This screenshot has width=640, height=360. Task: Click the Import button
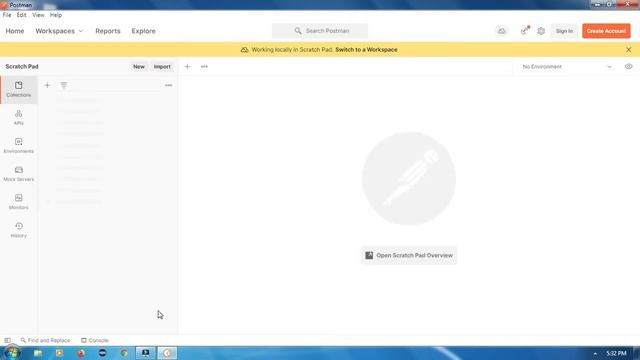pos(162,67)
